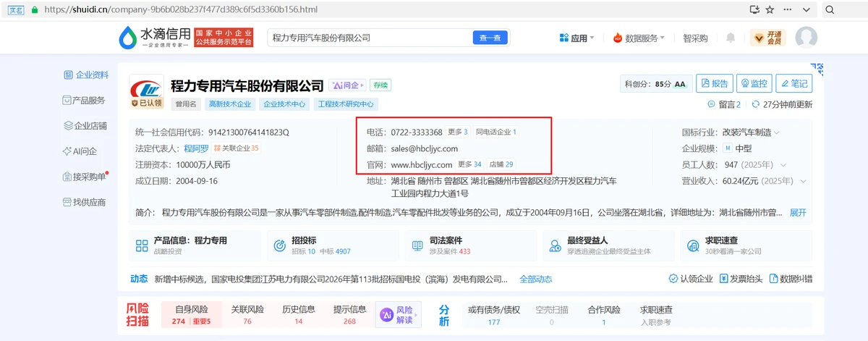Expand the 员工人数 947 year dropdown
This screenshot has width=868, height=341.
point(783,165)
